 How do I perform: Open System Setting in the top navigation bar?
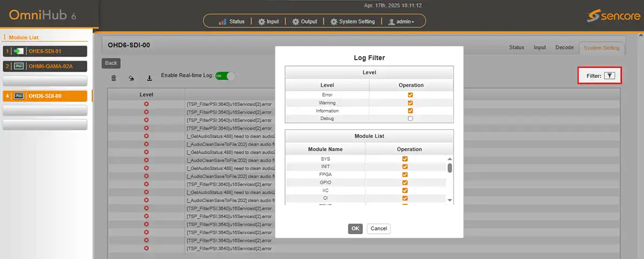pos(353,21)
